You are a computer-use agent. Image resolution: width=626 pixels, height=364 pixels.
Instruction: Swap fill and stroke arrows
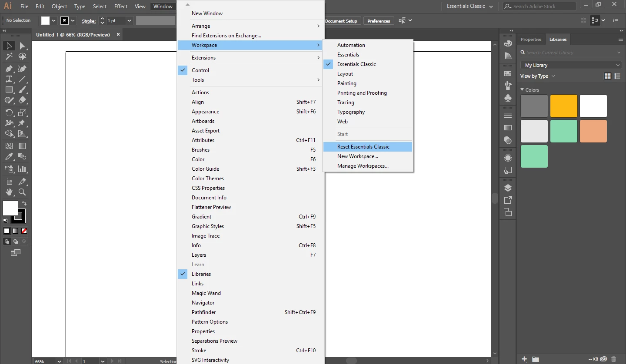click(x=24, y=203)
